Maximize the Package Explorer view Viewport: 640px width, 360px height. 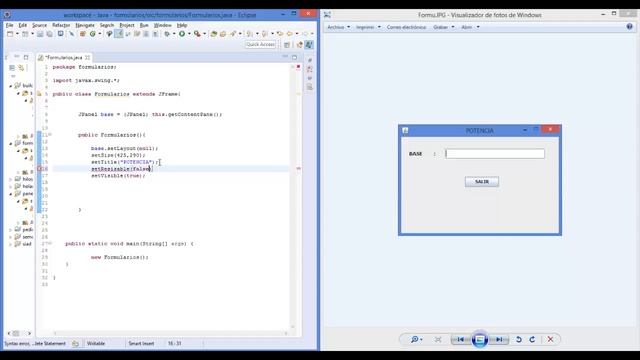pyautogui.click(x=26, y=57)
